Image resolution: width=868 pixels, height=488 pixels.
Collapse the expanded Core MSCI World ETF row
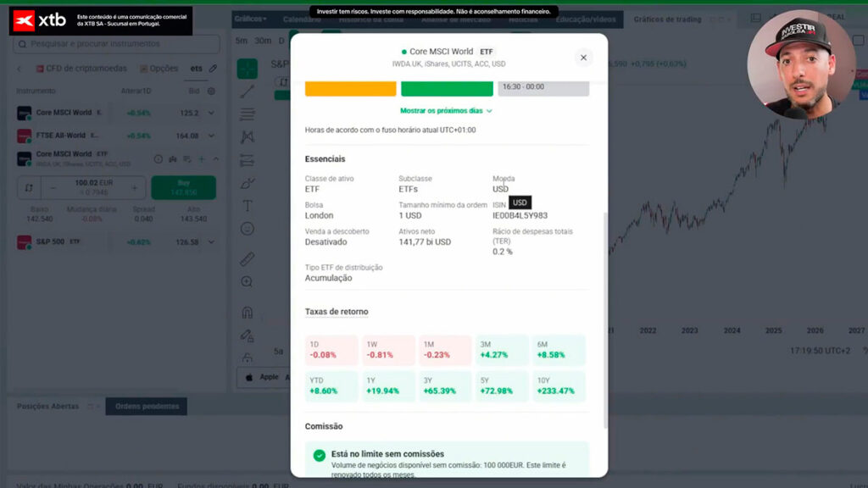pyautogui.click(x=216, y=159)
